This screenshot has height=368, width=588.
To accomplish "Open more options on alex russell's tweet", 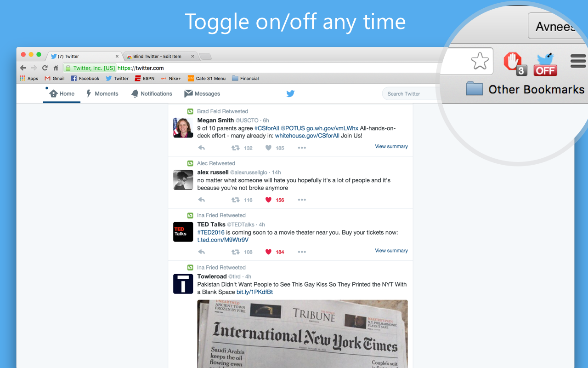I will [302, 200].
